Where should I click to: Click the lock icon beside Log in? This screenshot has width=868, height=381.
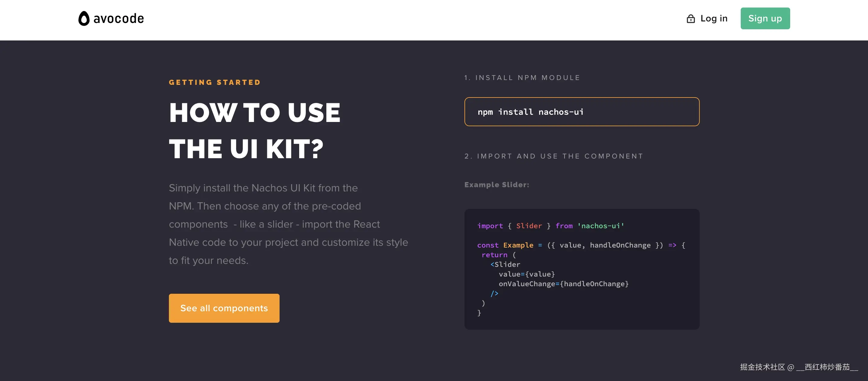[x=690, y=19]
